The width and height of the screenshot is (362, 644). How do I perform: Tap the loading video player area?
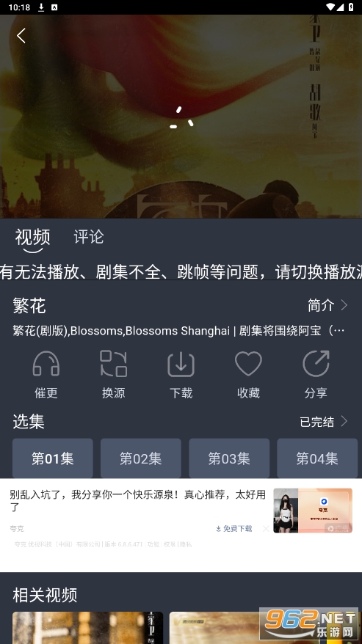click(x=181, y=117)
